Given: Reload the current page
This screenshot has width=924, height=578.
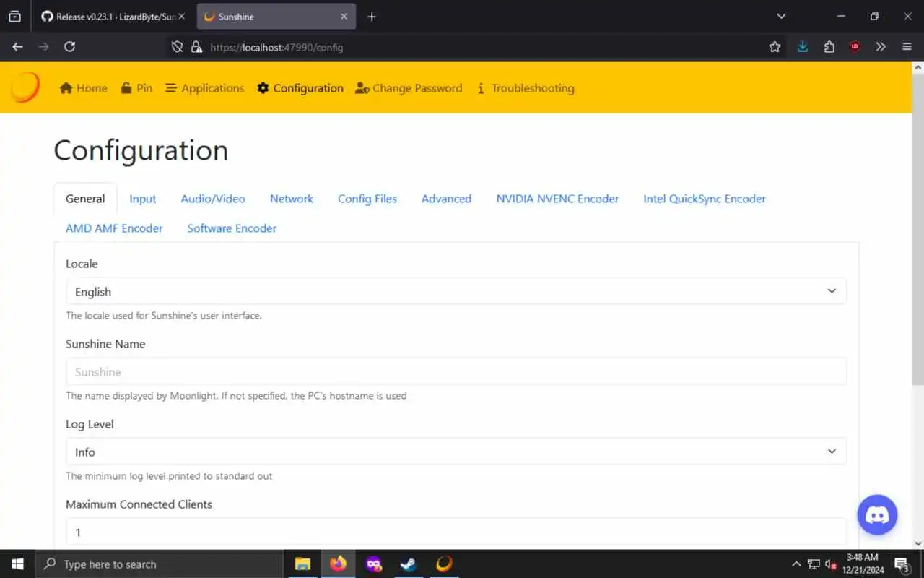Looking at the screenshot, I should (69, 47).
